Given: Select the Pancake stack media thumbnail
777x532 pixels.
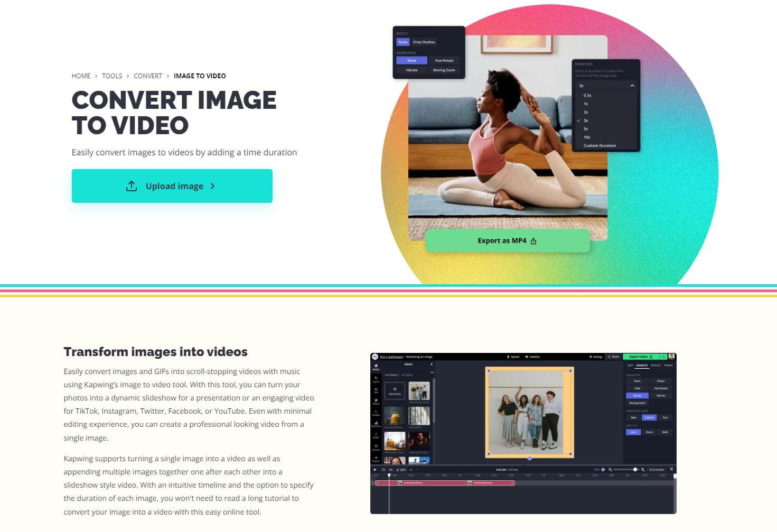Looking at the screenshot, I should tap(395, 417).
